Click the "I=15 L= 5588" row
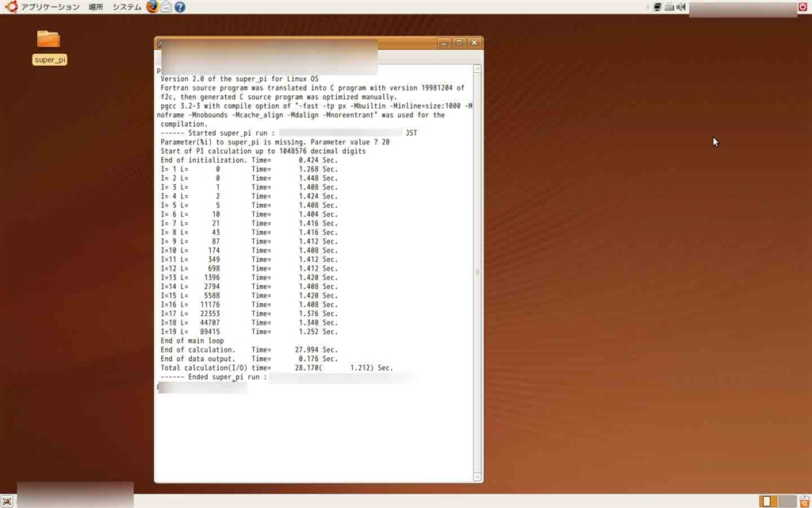This screenshot has height=508, width=812. click(249, 295)
